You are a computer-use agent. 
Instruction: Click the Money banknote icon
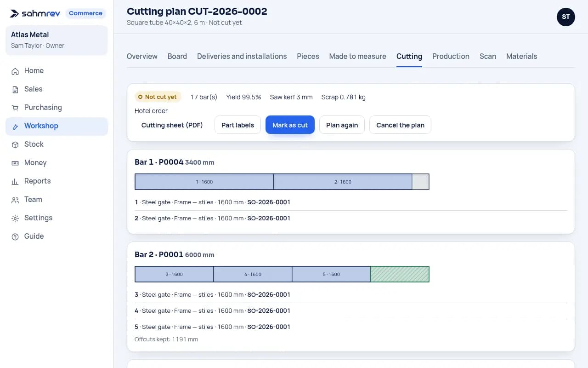(x=15, y=163)
